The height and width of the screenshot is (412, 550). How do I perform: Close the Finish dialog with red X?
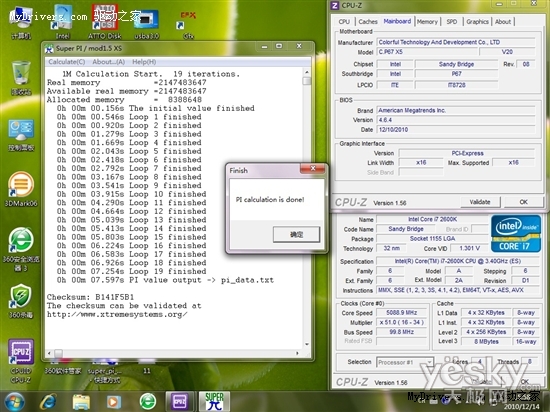click(313, 169)
